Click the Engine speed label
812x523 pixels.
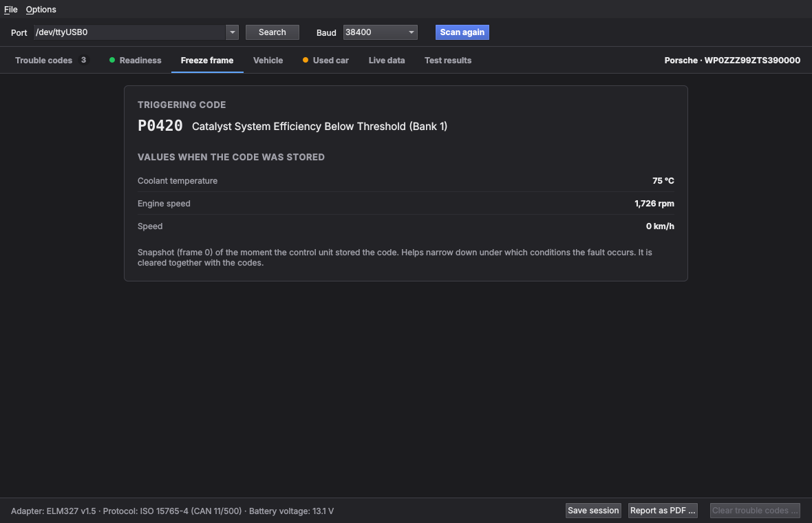(164, 204)
